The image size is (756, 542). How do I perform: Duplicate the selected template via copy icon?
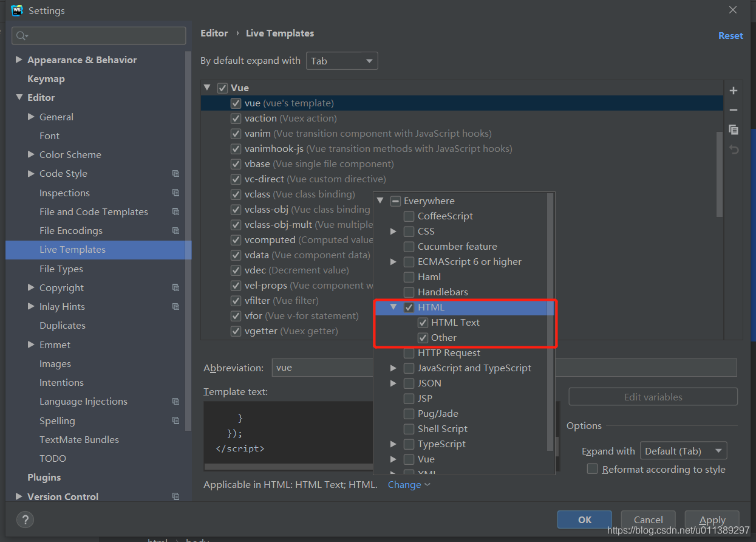coord(734,129)
